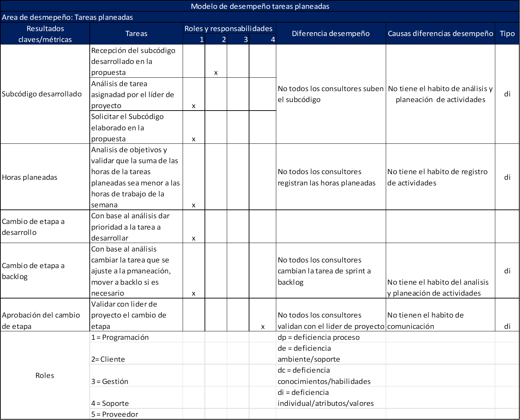Click the '1 = Programación' legend cell
Viewport: 520px width, 420px height.
[136, 337]
